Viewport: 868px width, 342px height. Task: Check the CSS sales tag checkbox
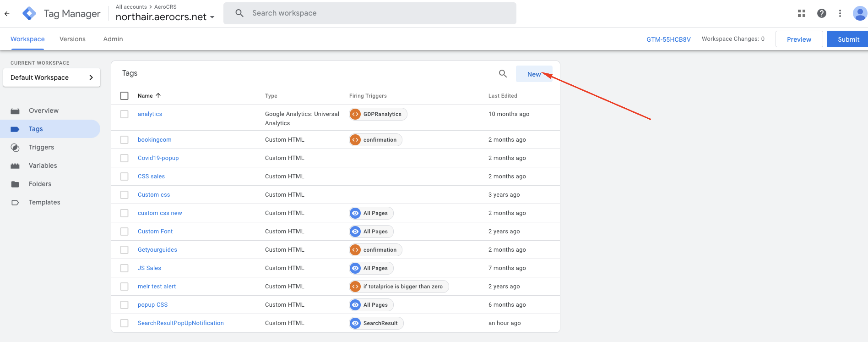pos(124,177)
